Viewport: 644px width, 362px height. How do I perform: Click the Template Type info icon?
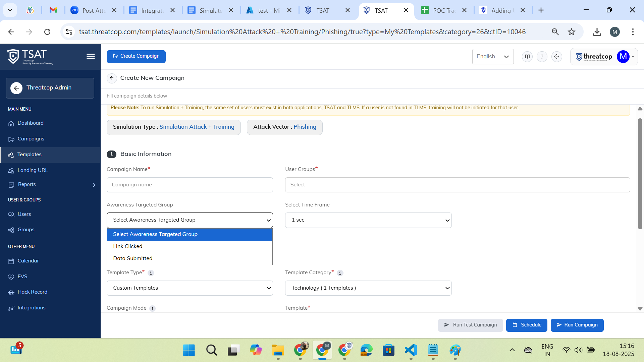coord(151,273)
